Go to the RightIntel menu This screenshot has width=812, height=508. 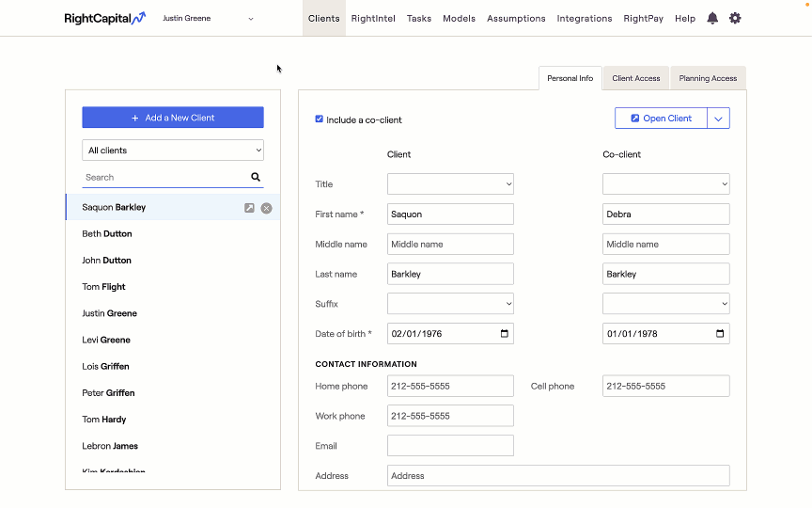(373, 18)
